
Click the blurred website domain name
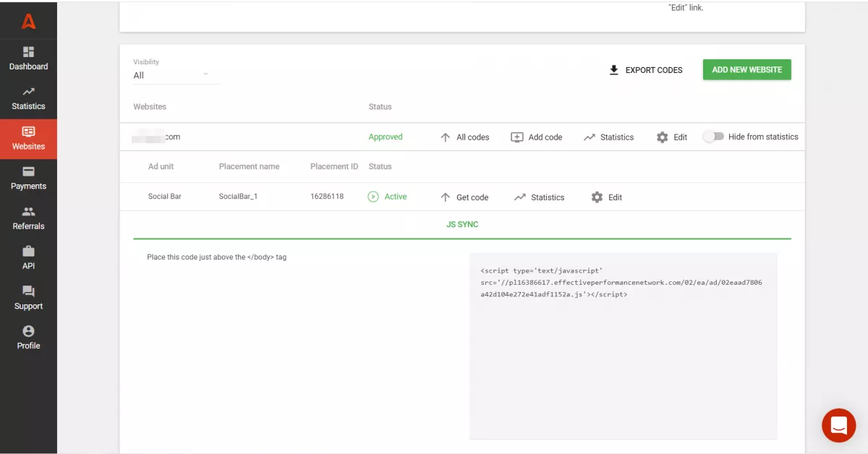(x=157, y=137)
